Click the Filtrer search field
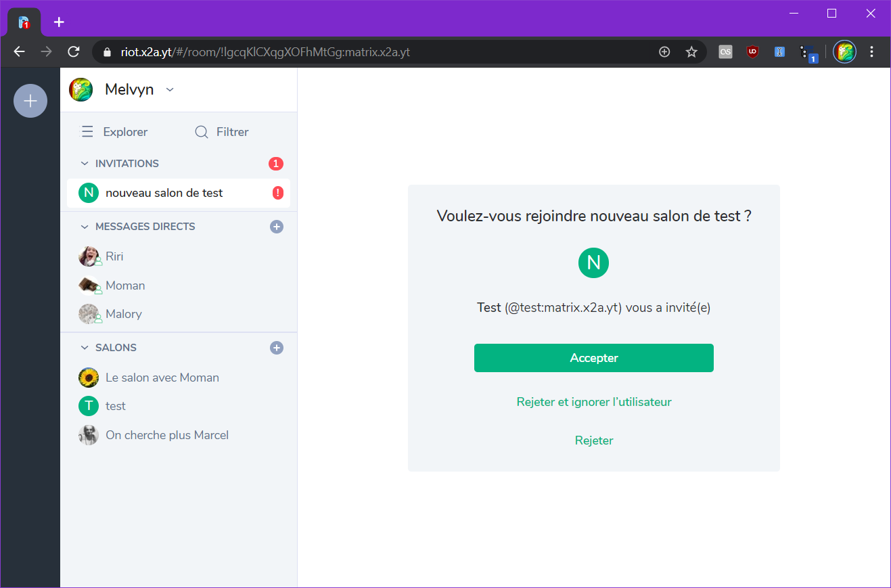The image size is (891, 588). [222, 132]
